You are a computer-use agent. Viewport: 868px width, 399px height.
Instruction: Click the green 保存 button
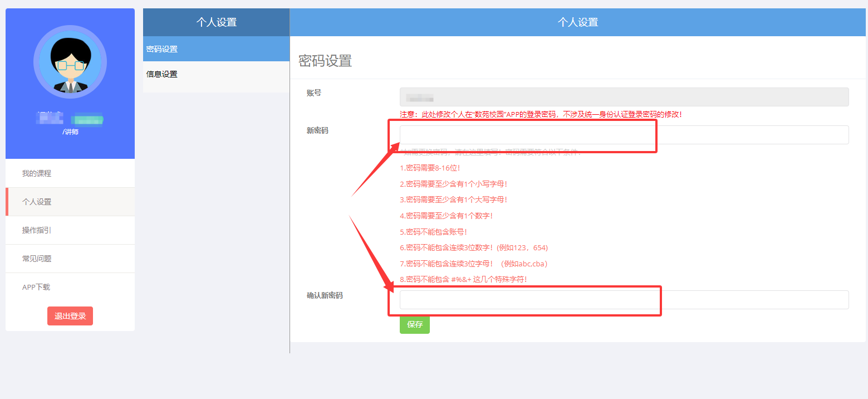(415, 324)
